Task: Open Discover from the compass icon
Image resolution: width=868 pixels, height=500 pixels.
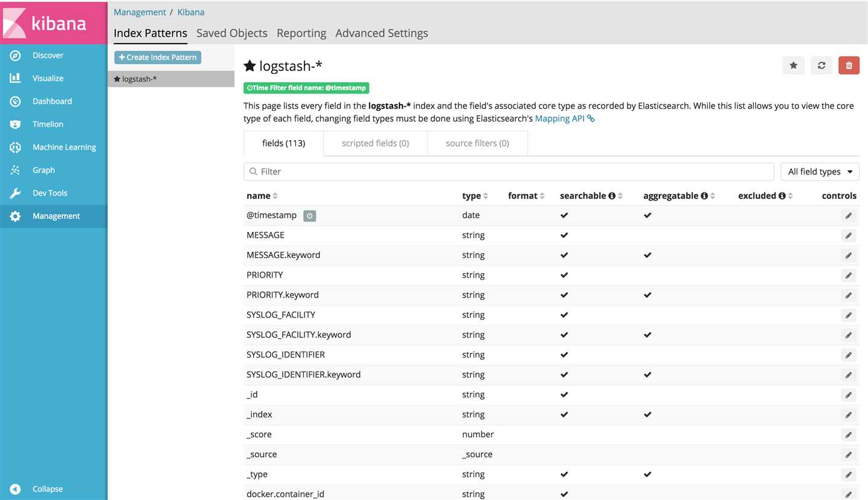Action: pos(15,56)
